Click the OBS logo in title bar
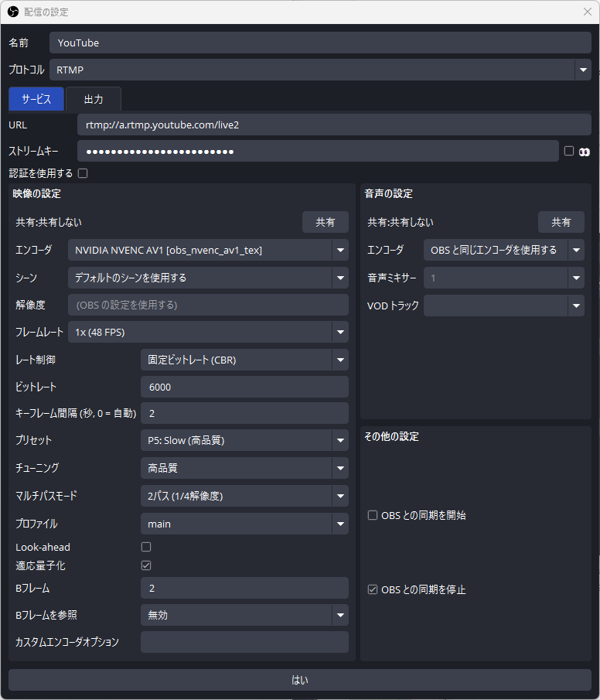The height and width of the screenshot is (700, 600). (13, 12)
